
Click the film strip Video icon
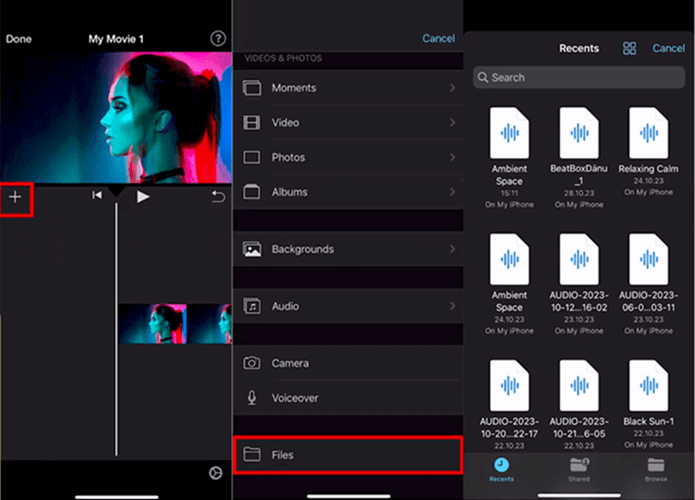(252, 122)
